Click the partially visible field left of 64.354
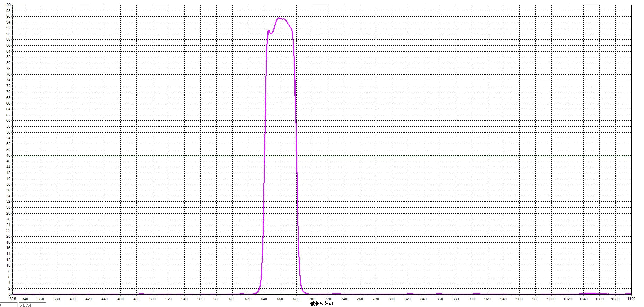This screenshot has width=644, height=307. tap(8, 305)
